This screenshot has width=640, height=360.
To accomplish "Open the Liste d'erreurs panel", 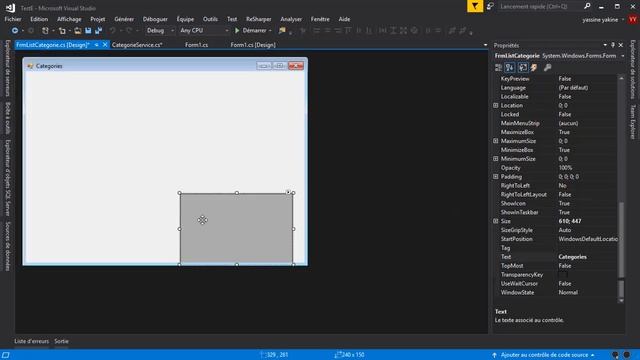I will point(31,341).
